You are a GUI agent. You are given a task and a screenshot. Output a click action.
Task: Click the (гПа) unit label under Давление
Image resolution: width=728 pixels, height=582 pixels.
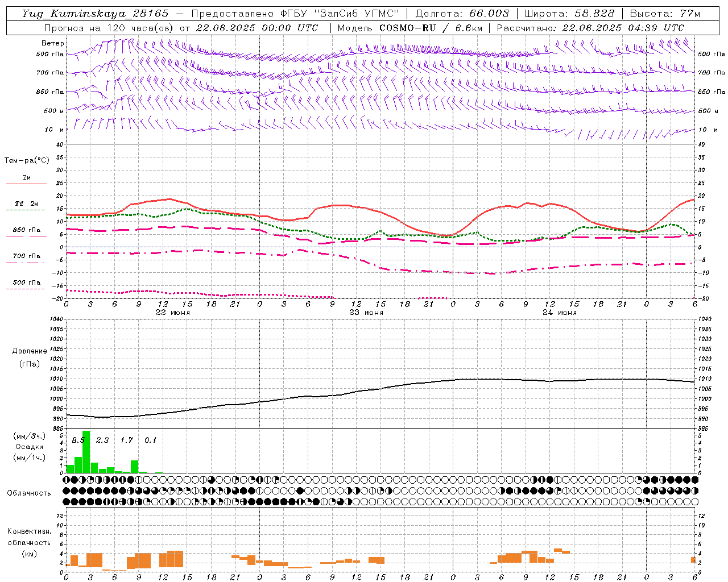coord(30,364)
